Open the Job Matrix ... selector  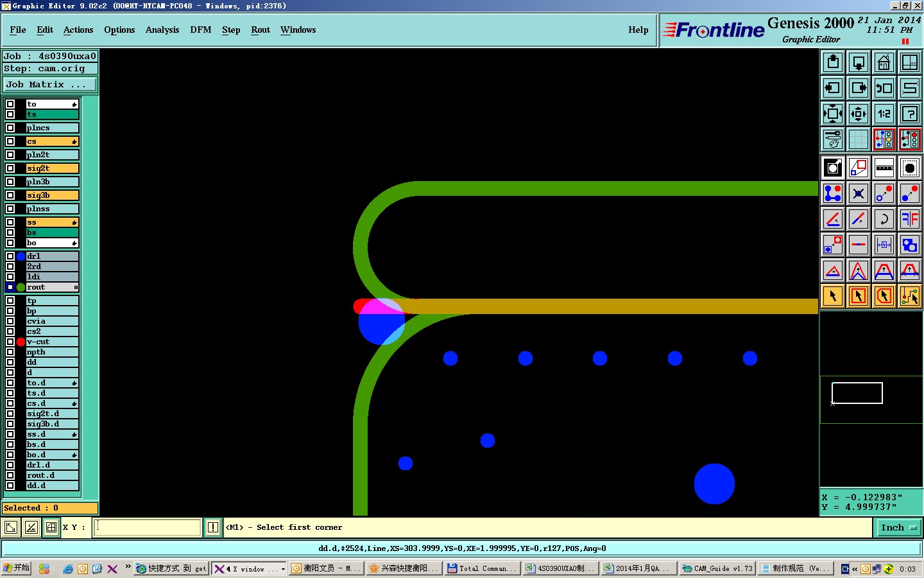click(50, 84)
